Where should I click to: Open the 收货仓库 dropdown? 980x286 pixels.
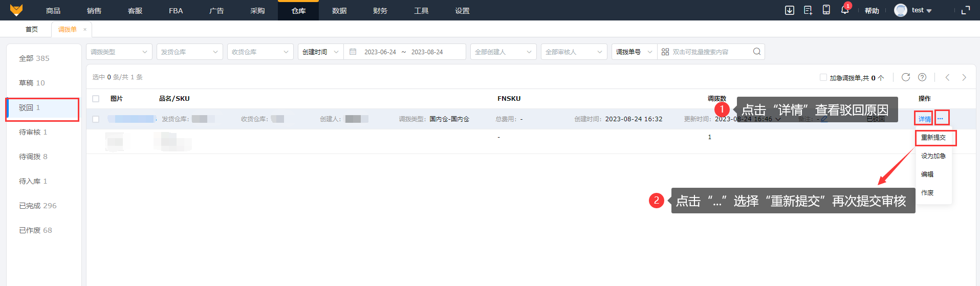260,52
